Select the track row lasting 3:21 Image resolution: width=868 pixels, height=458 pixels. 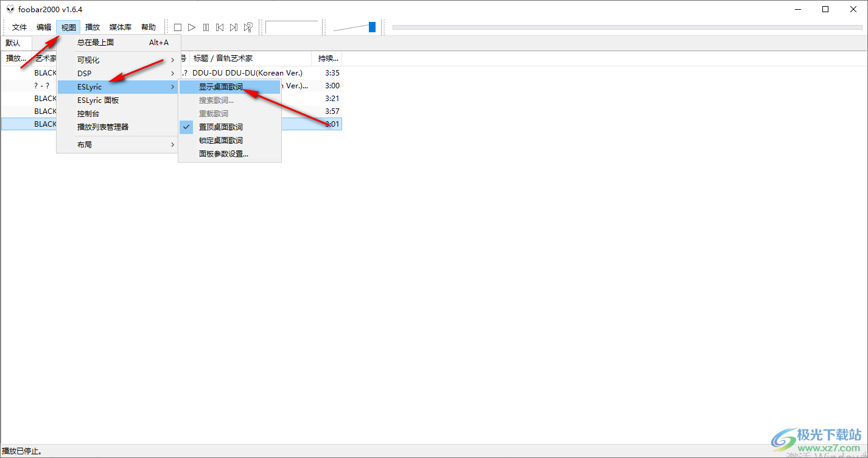tap(171, 99)
